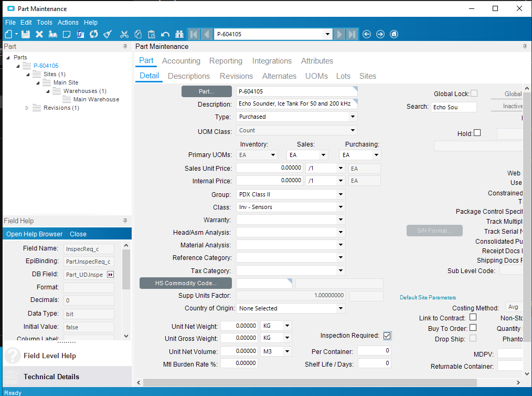The height and width of the screenshot is (396, 532).
Task: Expand the Revisions (1) tree node
Action: coord(27,108)
